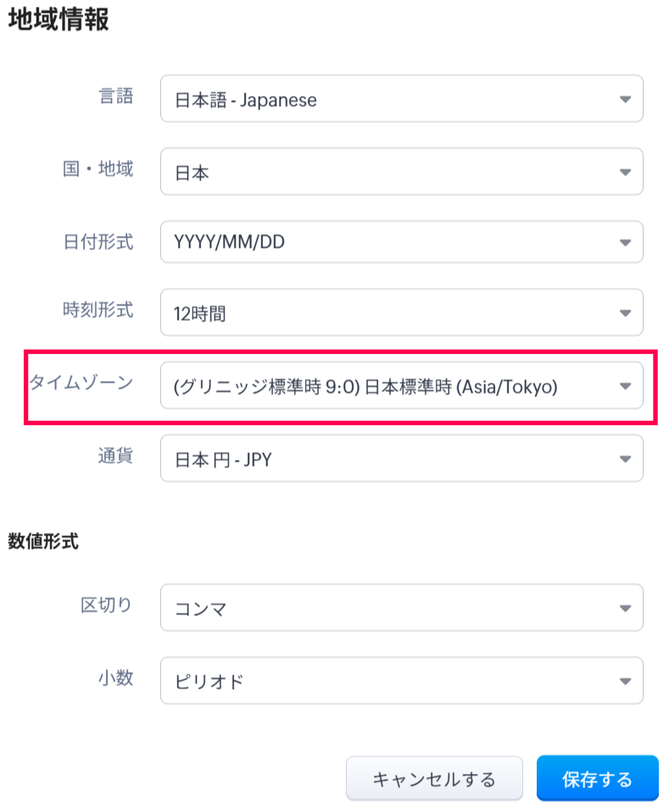Click the caret arrow of 小数 dropdown
Image resolution: width=669 pixels, height=812 pixels.
click(x=625, y=680)
